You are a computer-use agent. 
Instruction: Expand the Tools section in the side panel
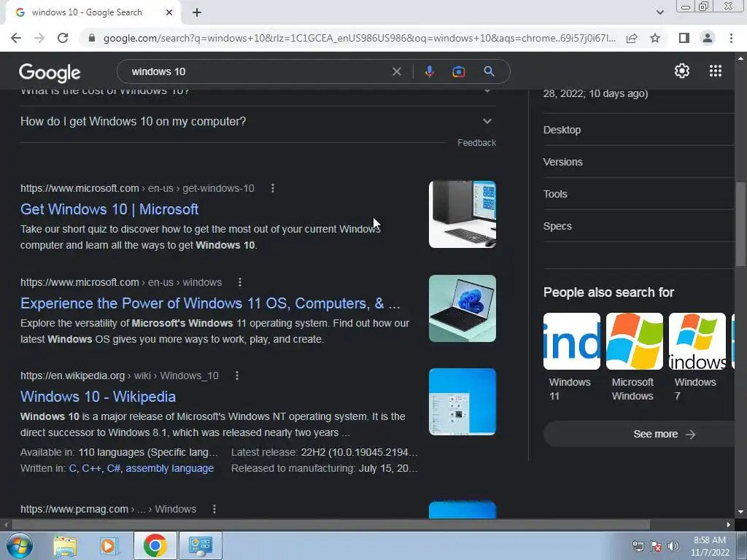pos(638,194)
